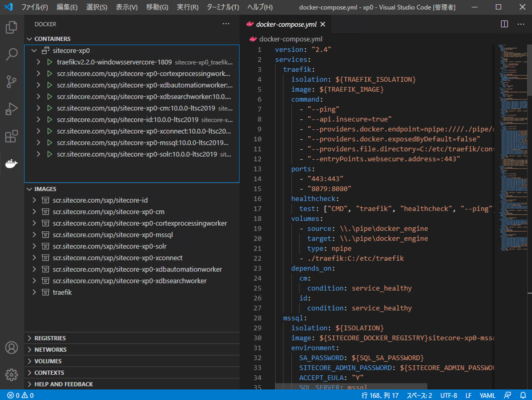The image size is (532, 400).
Task: Click the VS Code logo icon
Action: click(x=8, y=7)
